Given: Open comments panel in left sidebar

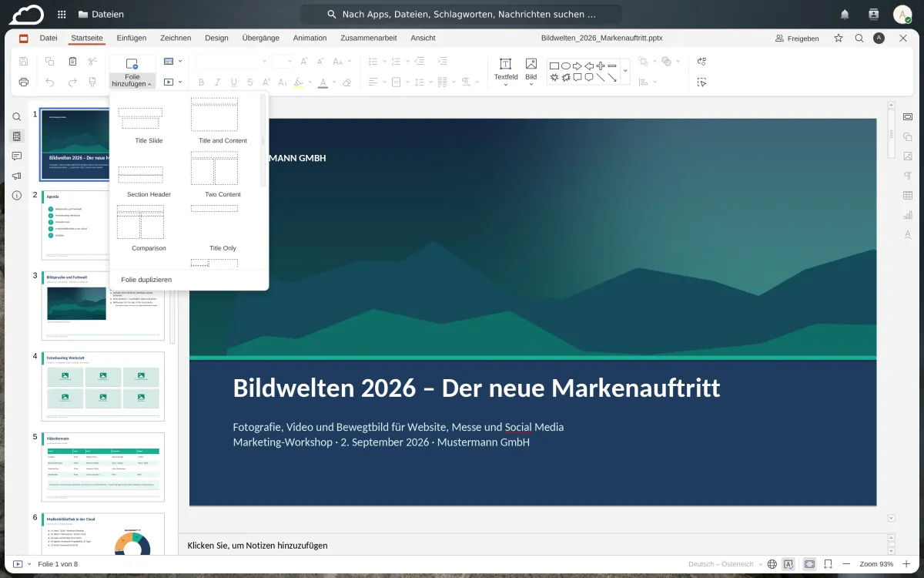Looking at the screenshot, I should (x=17, y=156).
